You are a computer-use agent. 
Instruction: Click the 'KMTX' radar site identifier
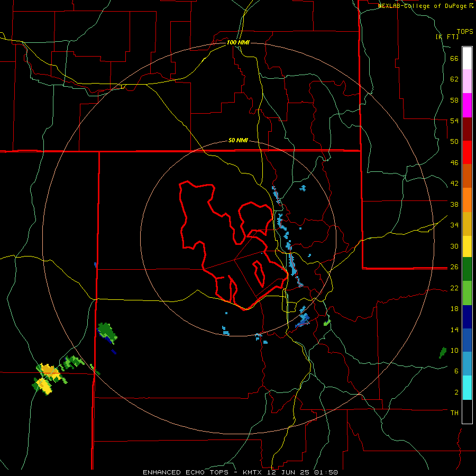(252, 472)
